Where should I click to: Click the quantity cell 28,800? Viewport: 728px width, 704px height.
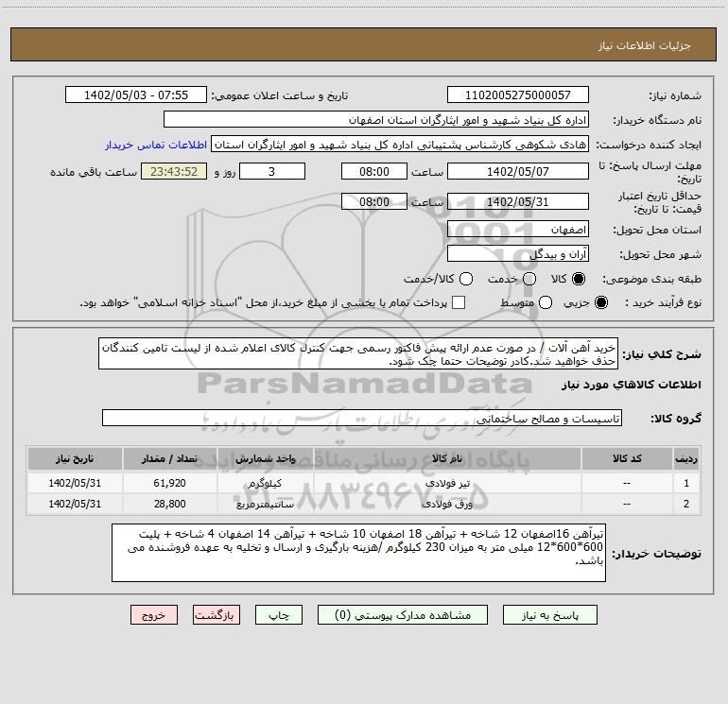coord(169,504)
